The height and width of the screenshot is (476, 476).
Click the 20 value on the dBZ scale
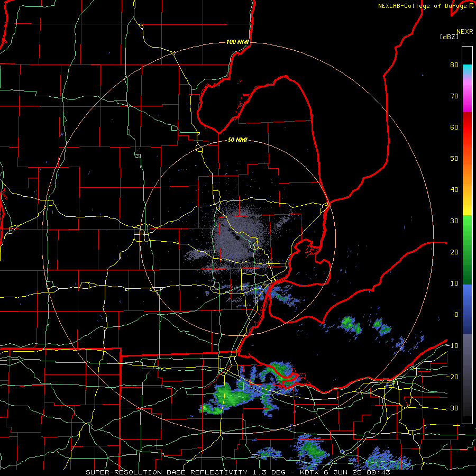tap(454, 252)
